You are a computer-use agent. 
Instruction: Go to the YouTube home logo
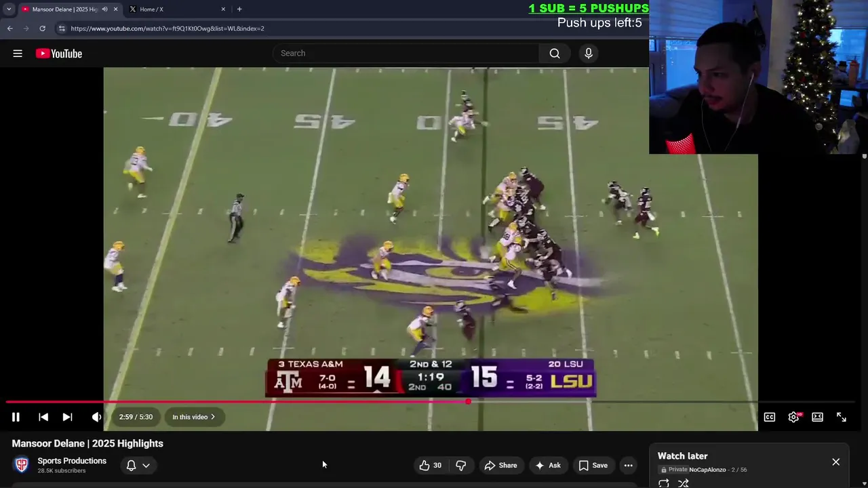tap(59, 54)
